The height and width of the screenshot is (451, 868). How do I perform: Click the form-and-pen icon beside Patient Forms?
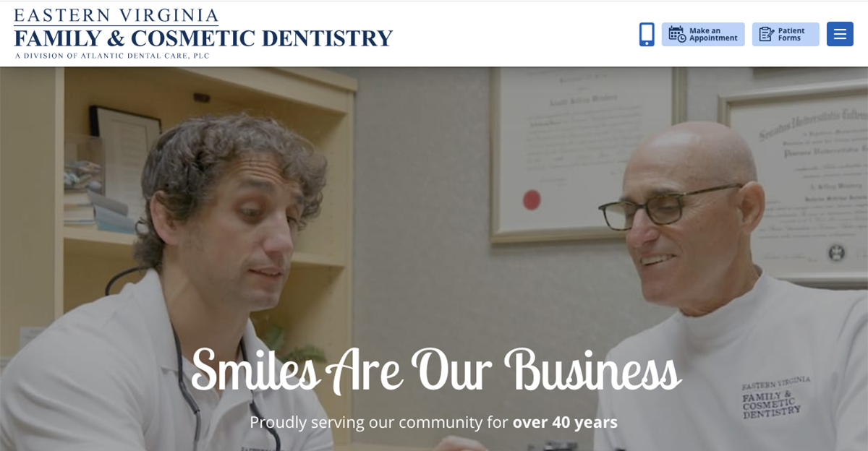click(x=767, y=34)
